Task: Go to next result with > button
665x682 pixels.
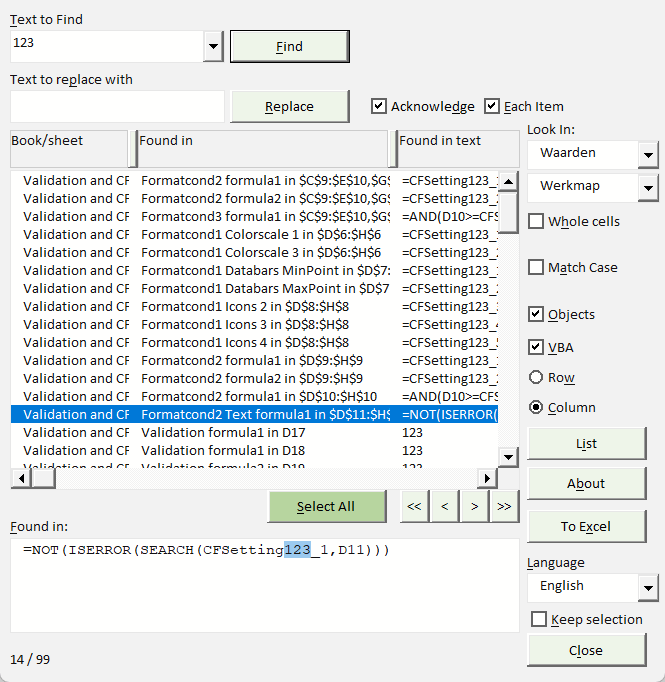Action: (475, 507)
